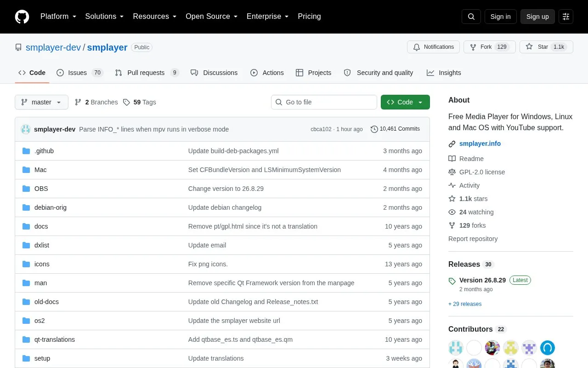Viewport: 588px width, 368px height.
Task: Expand the Solutions menu
Action: point(105,17)
